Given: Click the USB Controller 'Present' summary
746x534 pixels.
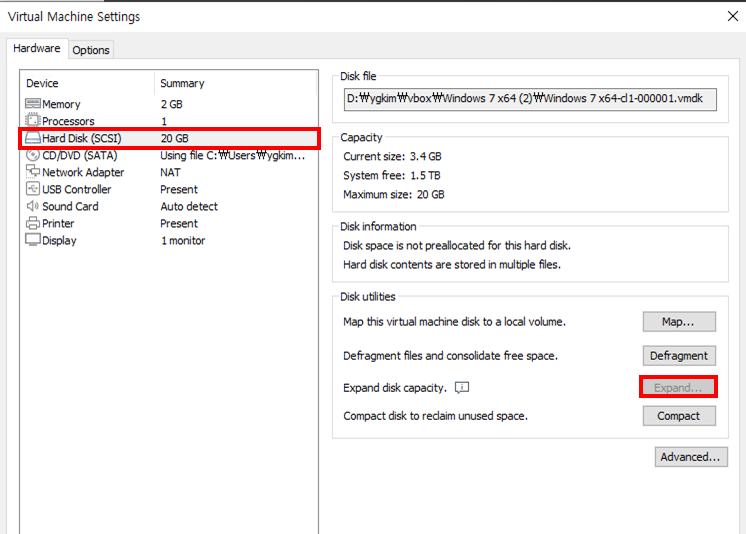Looking at the screenshot, I should [x=179, y=189].
